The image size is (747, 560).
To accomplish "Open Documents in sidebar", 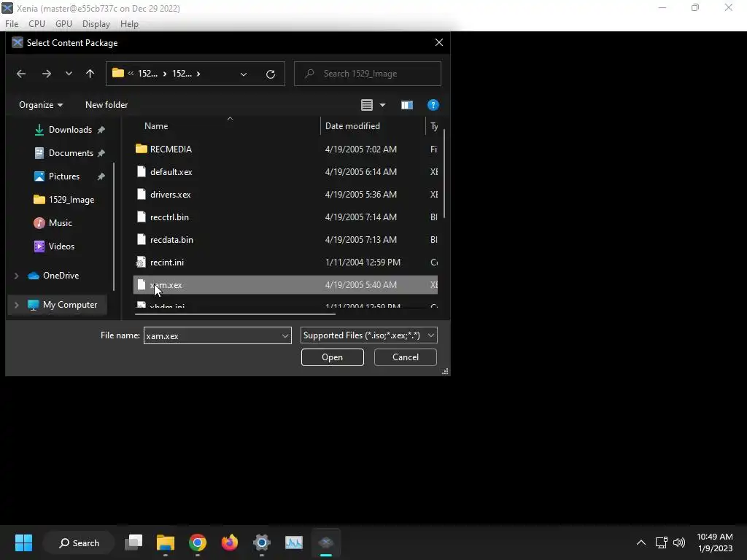I will tap(71, 153).
